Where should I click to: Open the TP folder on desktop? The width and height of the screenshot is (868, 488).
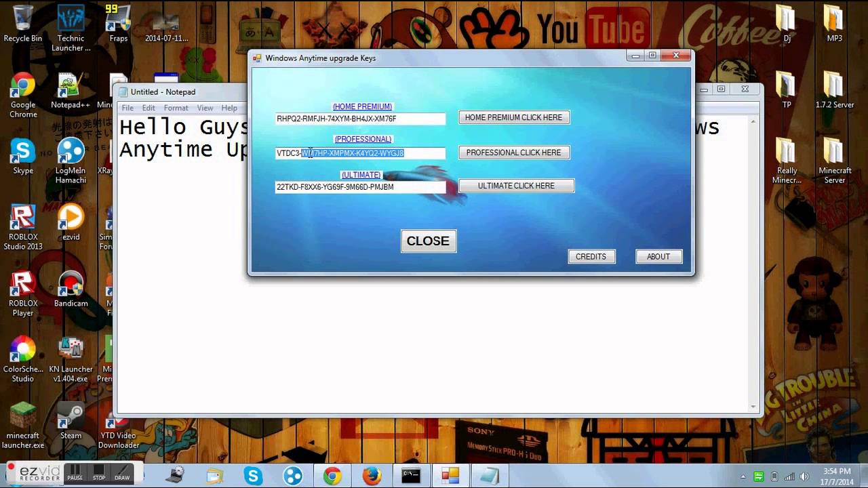[x=787, y=90]
